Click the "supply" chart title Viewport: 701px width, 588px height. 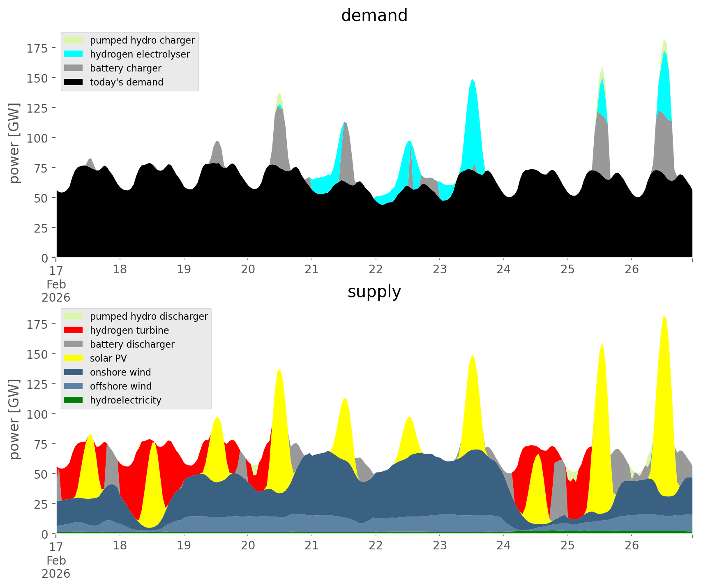pos(374,292)
